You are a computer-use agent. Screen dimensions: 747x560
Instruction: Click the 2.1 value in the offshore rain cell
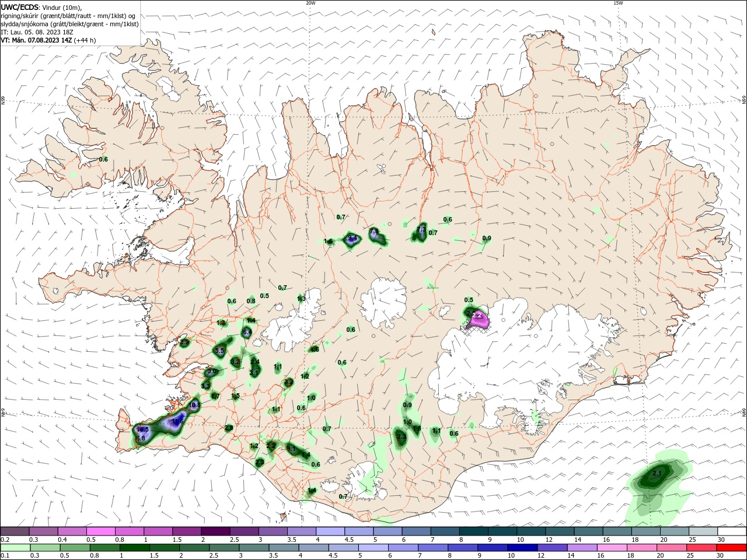pyautogui.click(x=657, y=473)
